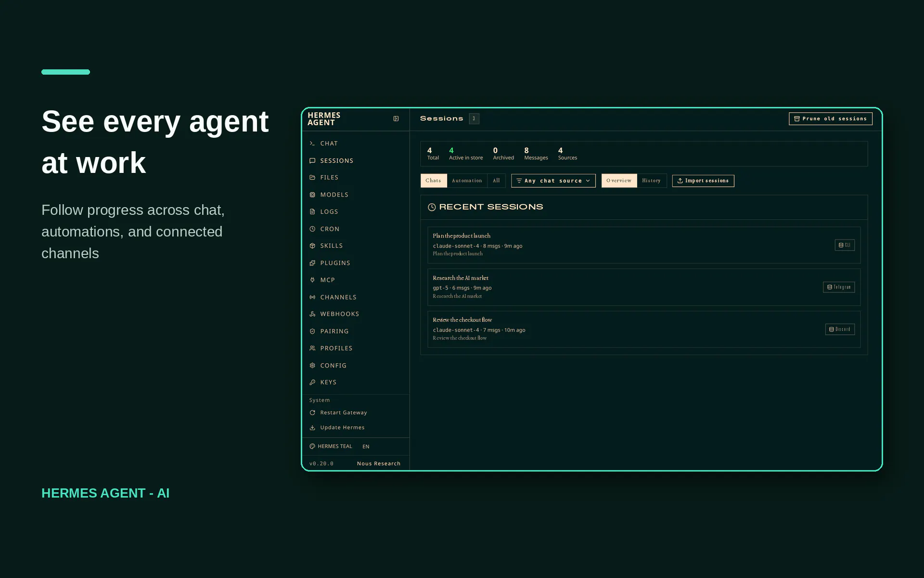924x578 pixels.
Task: Open the Profiles people icon
Action: [312, 348]
